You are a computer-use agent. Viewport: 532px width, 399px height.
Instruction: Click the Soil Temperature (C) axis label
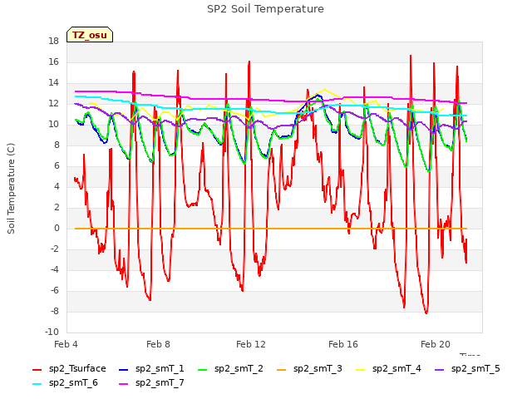coord(11,189)
